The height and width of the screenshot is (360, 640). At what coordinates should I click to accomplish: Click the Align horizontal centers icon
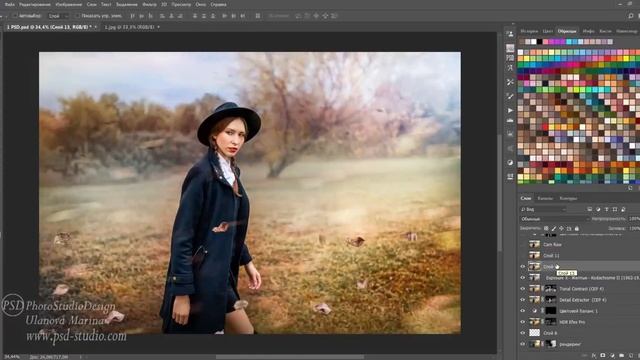pyautogui.click(x=171, y=16)
